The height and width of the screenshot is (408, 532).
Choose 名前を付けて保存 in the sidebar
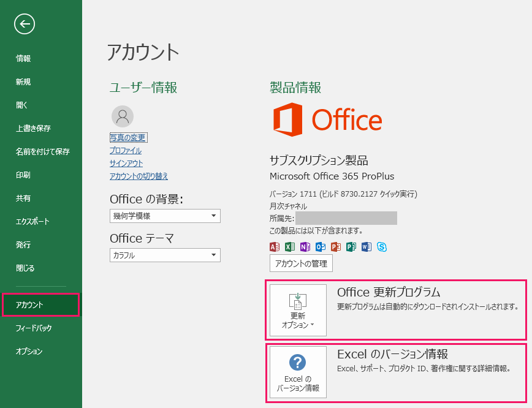pos(43,151)
